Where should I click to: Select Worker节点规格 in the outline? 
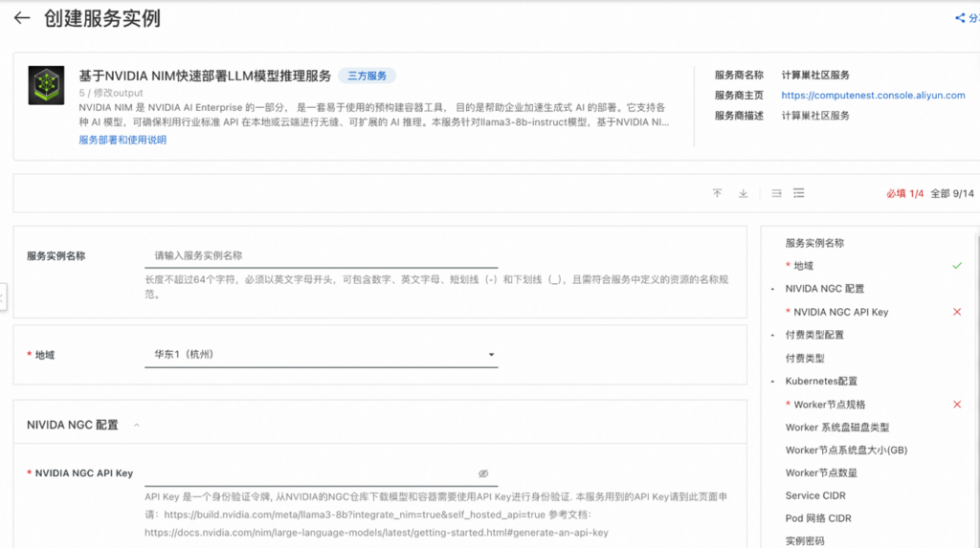(x=830, y=405)
